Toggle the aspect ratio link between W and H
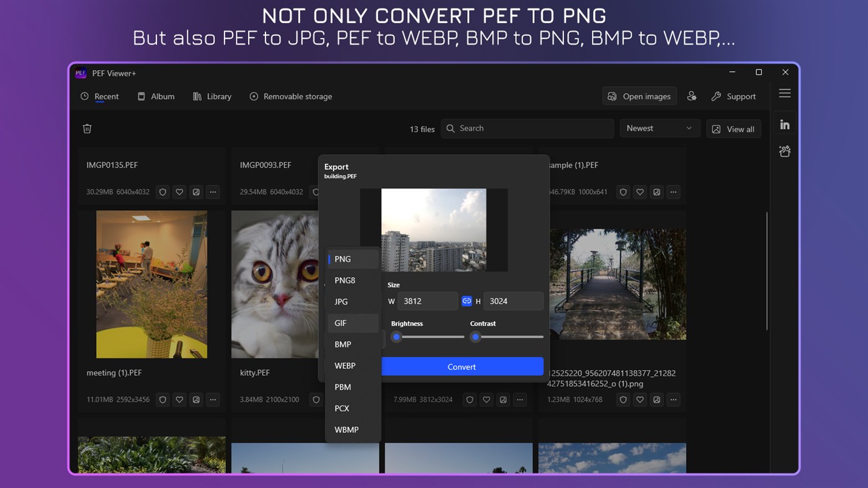The image size is (868, 488). [x=467, y=301]
